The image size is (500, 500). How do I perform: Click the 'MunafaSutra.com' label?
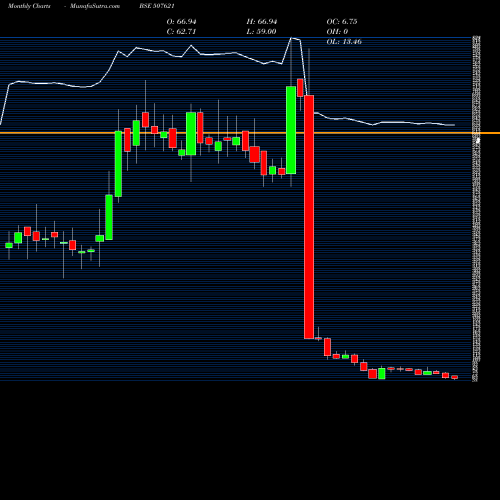coord(95,6)
